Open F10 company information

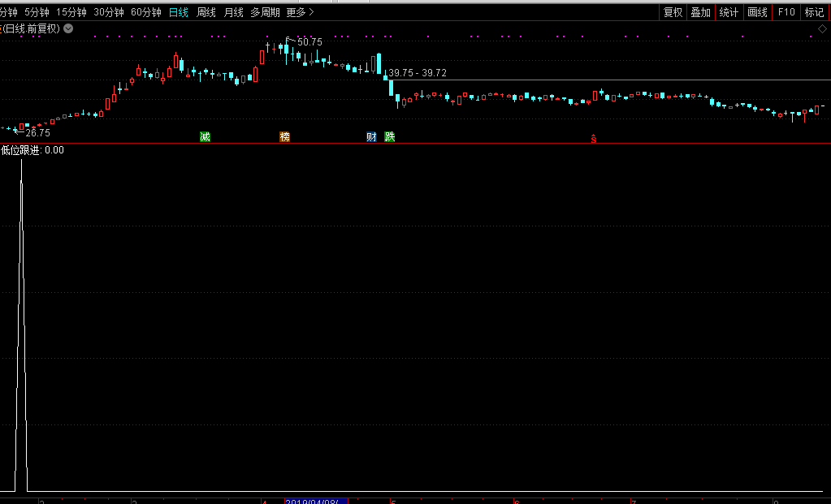786,12
